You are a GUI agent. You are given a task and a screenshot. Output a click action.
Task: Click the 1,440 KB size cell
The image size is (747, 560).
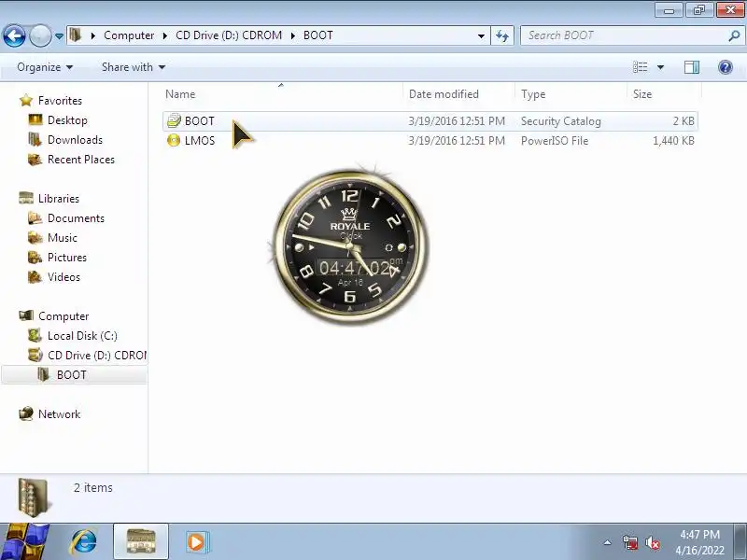(x=673, y=141)
